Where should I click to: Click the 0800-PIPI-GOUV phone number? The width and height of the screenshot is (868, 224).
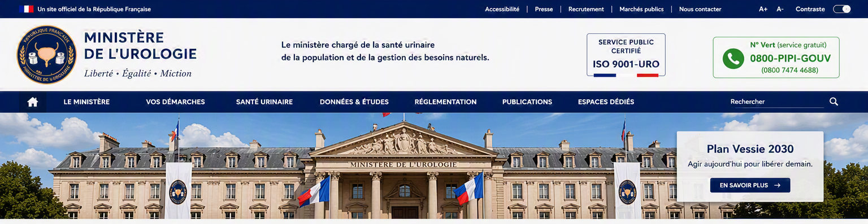(790, 59)
